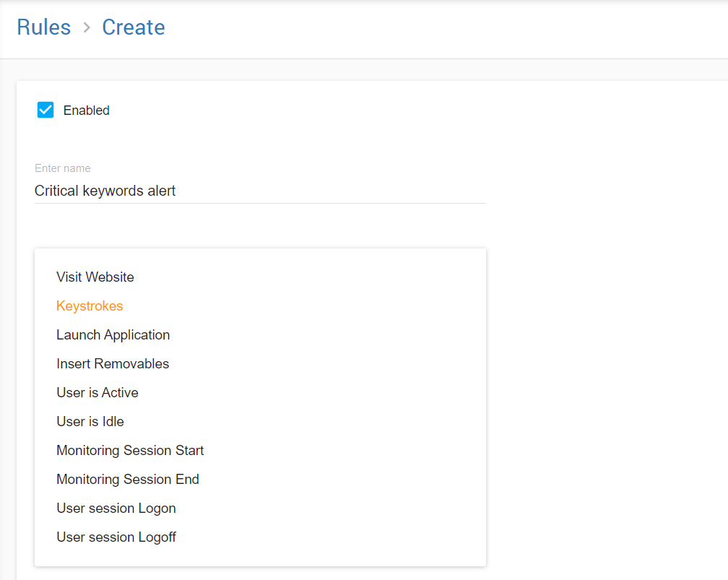Pick Launch Application event type
This screenshot has height=580, width=728.
pyautogui.click(x=113, y=335)
